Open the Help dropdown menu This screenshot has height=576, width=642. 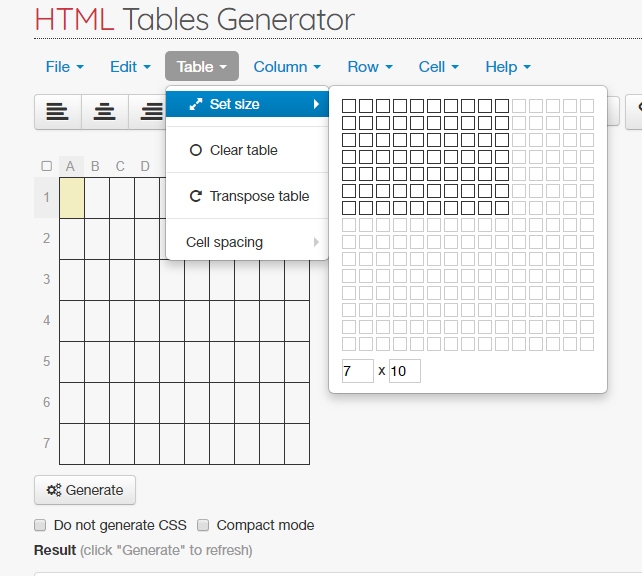click(x=508, y=67)
